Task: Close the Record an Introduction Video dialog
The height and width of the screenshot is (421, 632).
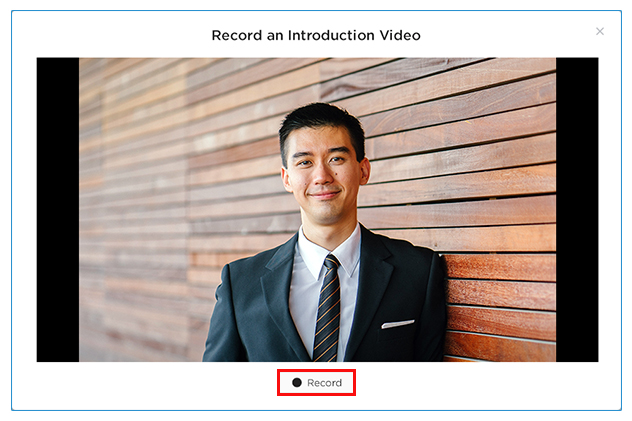Action: (x=600, y=31)
